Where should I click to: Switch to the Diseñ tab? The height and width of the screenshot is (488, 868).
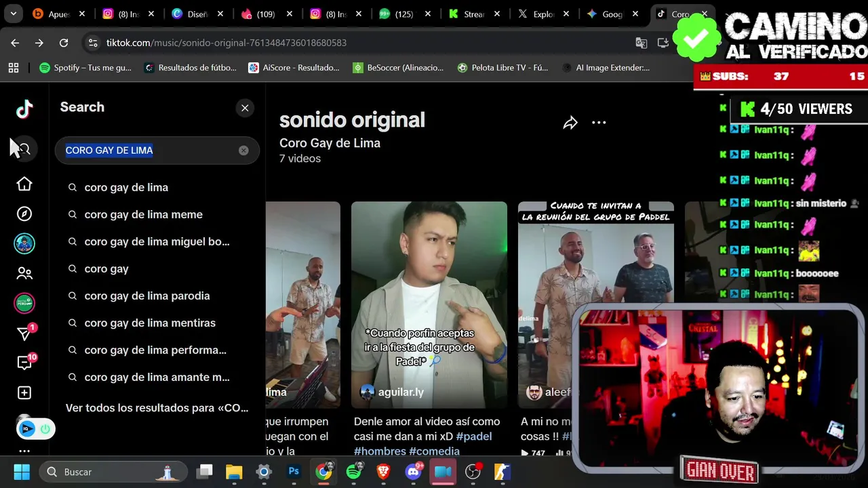(198, 14)
